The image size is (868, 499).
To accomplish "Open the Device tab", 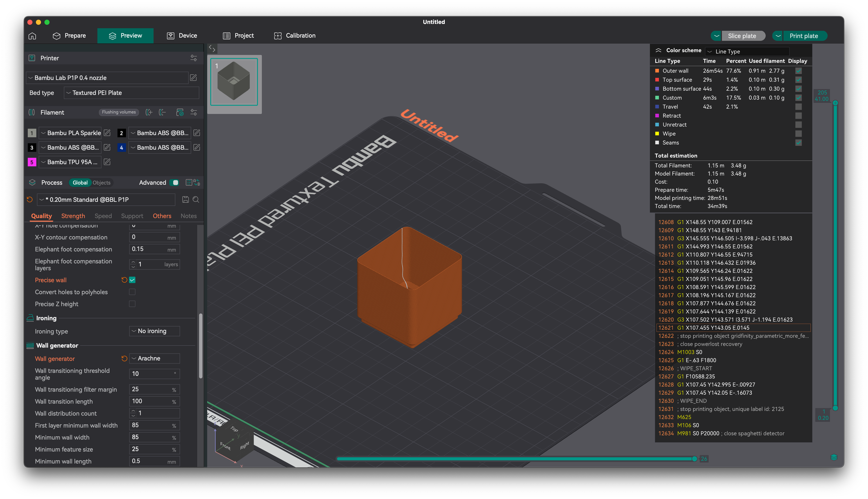I will 182,36.
